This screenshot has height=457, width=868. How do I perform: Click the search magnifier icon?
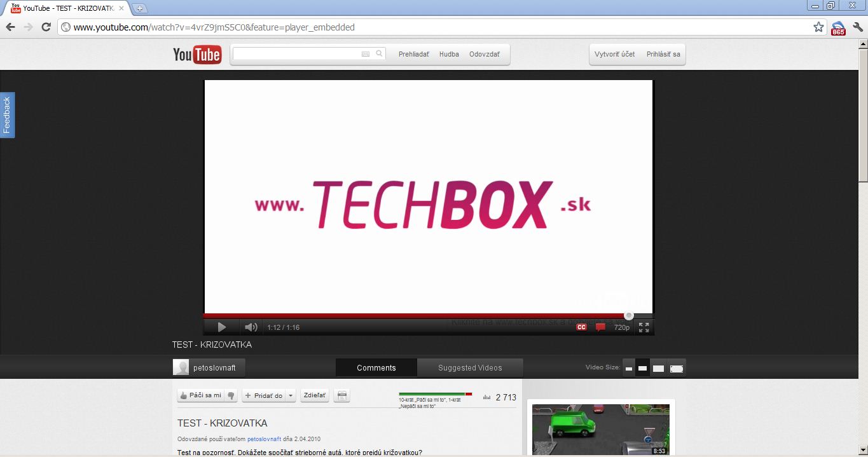point(380,54)
